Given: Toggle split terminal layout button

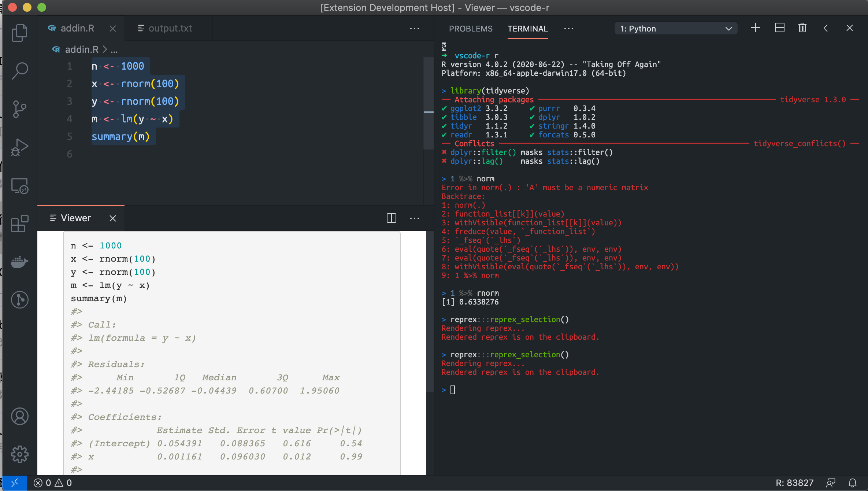Looking at the screenshot, I should pos(780,28).
